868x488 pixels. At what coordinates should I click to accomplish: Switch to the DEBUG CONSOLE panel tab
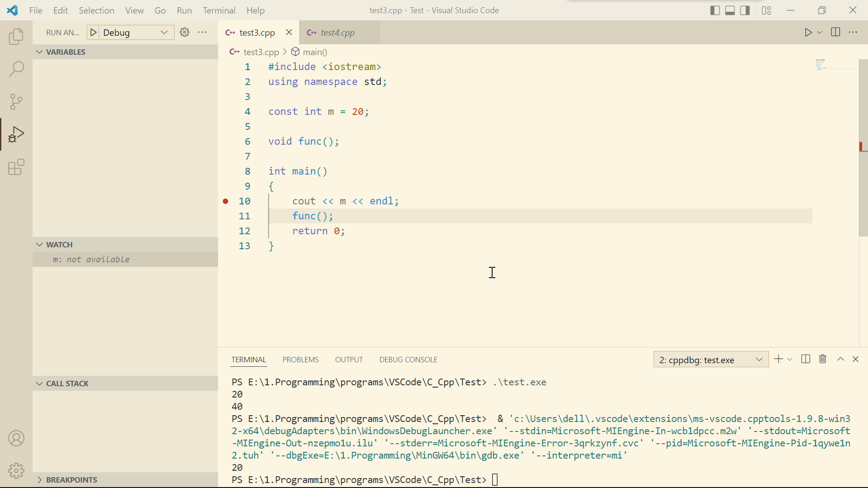(x=408, y=360)
